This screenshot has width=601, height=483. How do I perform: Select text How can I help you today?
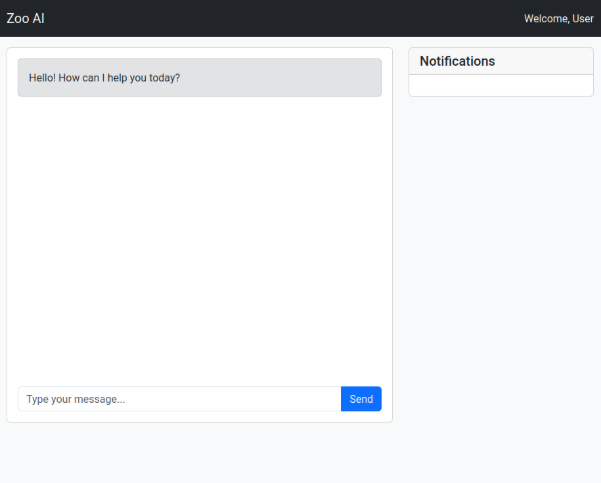pos(119,78)
